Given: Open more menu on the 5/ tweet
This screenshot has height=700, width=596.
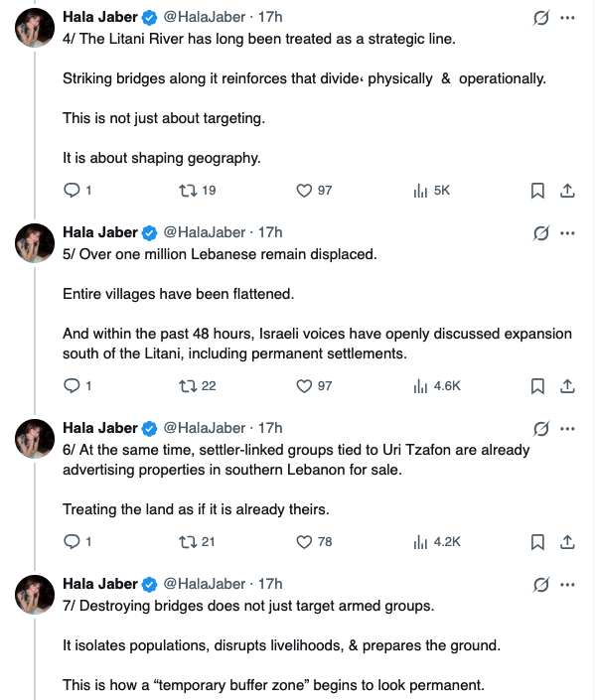Looking at the screenshot, I should click(567, 233).
